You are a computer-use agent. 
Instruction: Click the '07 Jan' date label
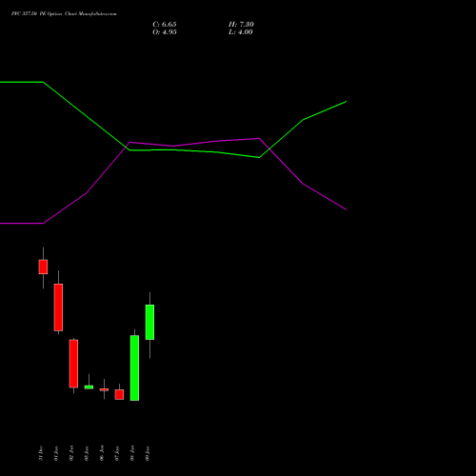pyautogui.click(x=117, y=453)
